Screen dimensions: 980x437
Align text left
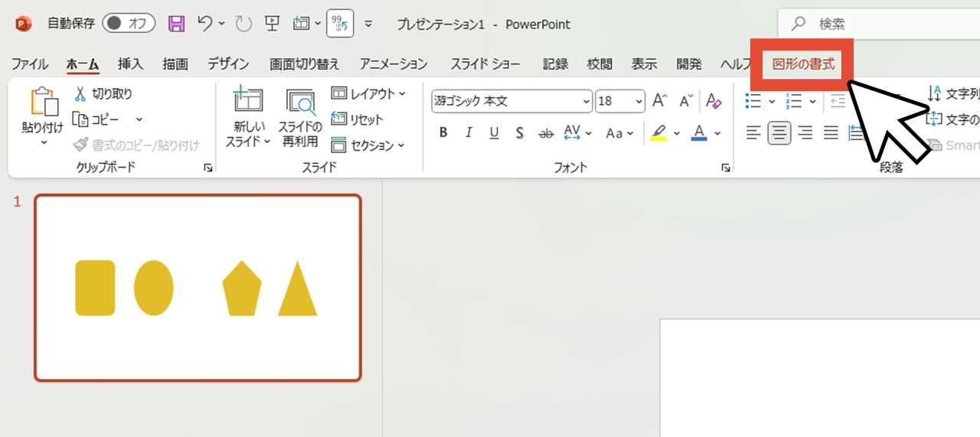pyautogui.click(x=754, y=134)
